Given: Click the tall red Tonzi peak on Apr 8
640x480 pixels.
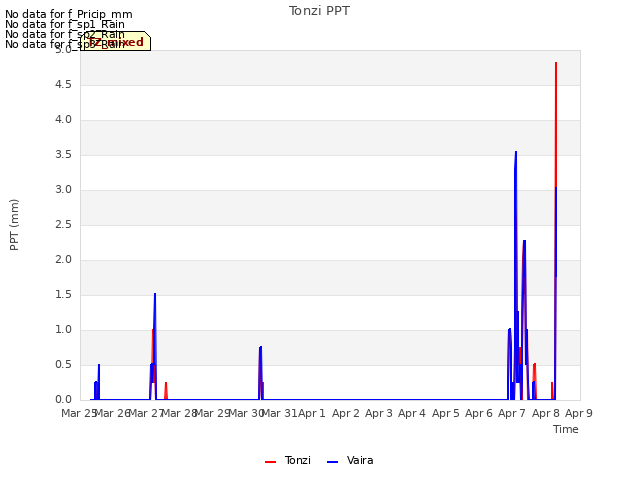Looking at the screenshot, I should tap(556, 64).
